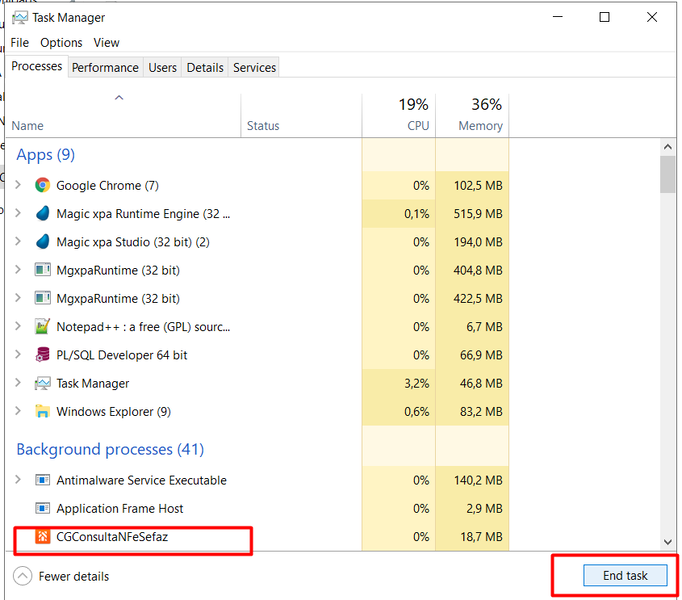Click the Magic xpa Runtime Engine icon
Image resolution: width=682 pixels, height=600 pixels.
click(x=42, y=214)
